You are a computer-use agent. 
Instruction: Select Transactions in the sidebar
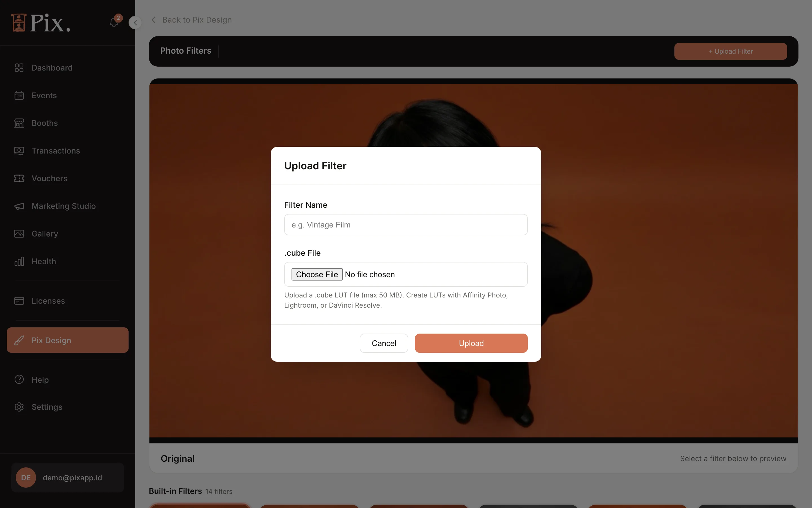(x=67, y=150)
